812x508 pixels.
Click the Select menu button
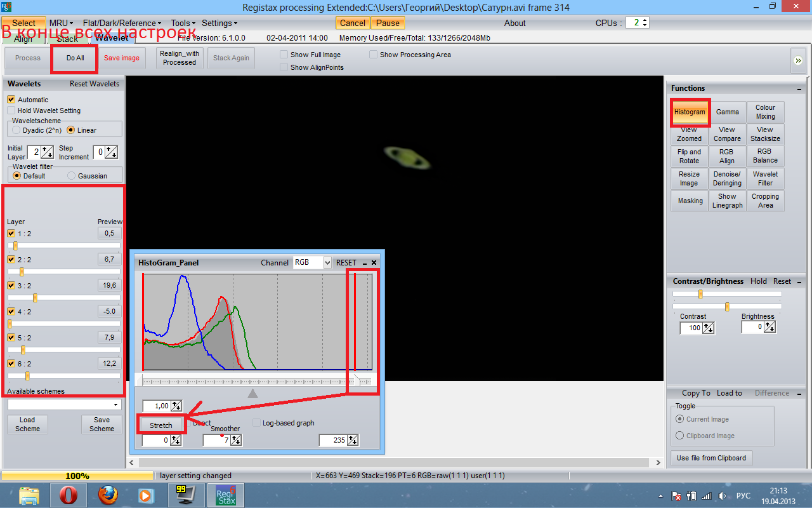point(23,23)
